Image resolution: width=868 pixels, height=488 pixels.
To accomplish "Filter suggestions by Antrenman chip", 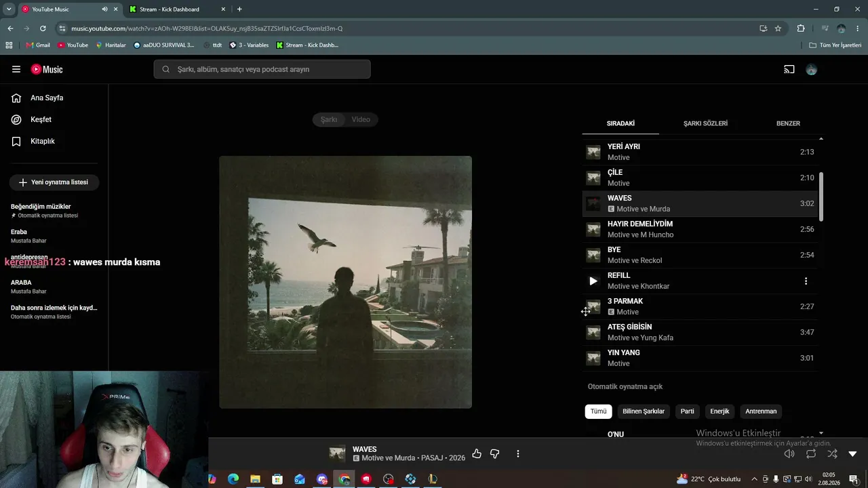I will [761, 411].
